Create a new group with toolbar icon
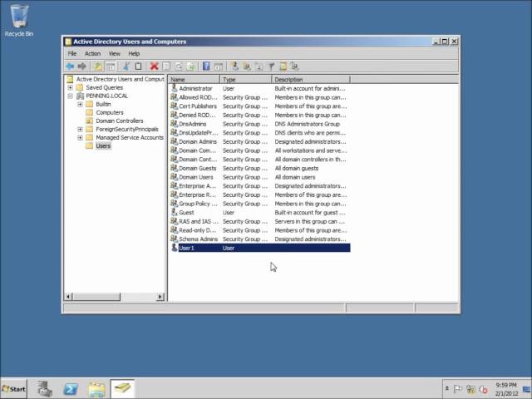Viewport: 532px width, 399px height. click(247, 66)
